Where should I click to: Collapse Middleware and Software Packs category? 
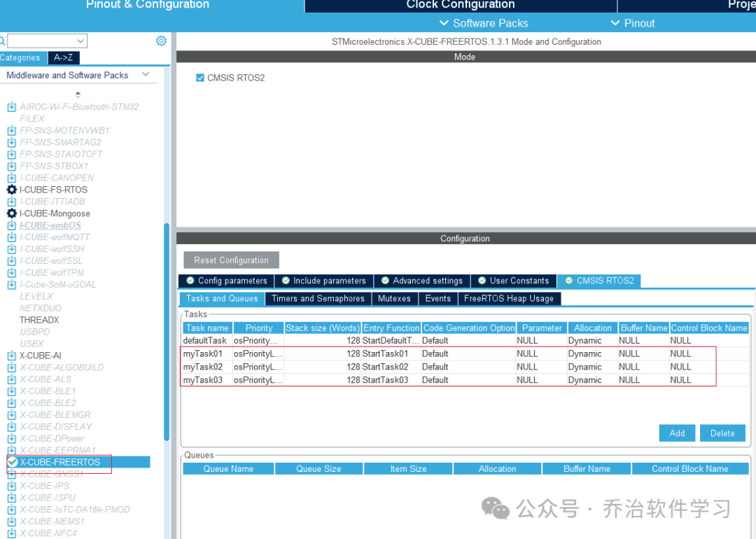[x=146, y=75]
